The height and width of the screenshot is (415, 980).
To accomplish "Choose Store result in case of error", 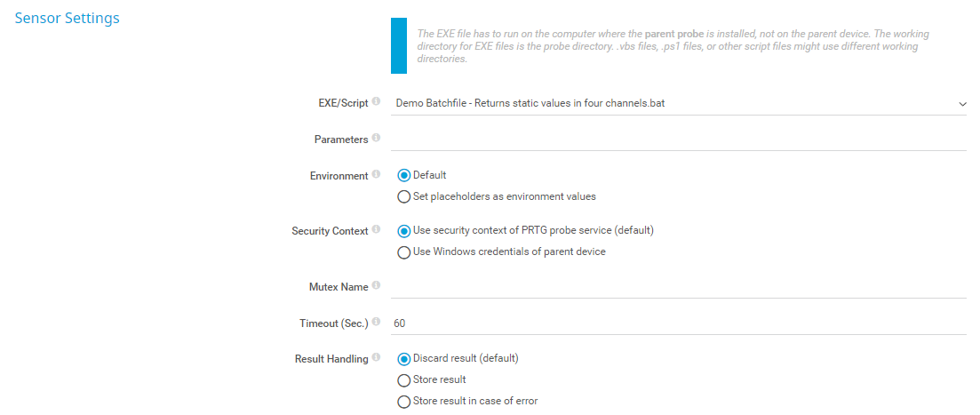I will 404,402.
